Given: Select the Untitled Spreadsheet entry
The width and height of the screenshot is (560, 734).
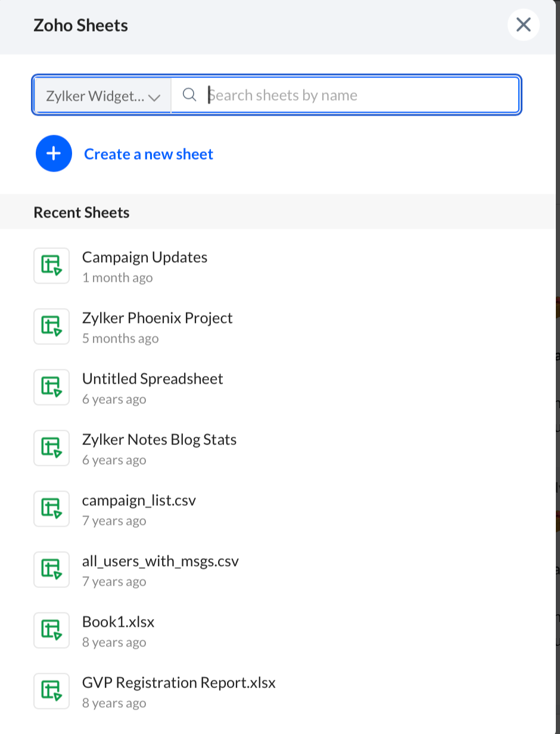Looking at the screenshot, I should coord(153,379).
